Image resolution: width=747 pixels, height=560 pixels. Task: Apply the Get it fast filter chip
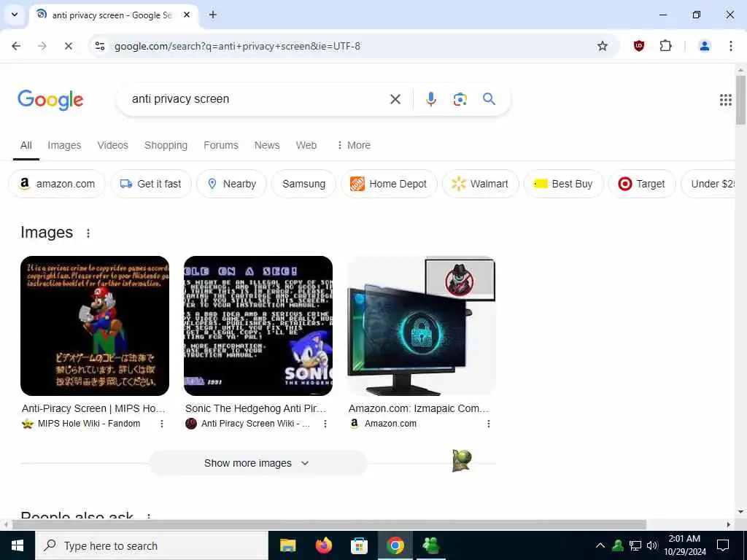pos(150,184)
